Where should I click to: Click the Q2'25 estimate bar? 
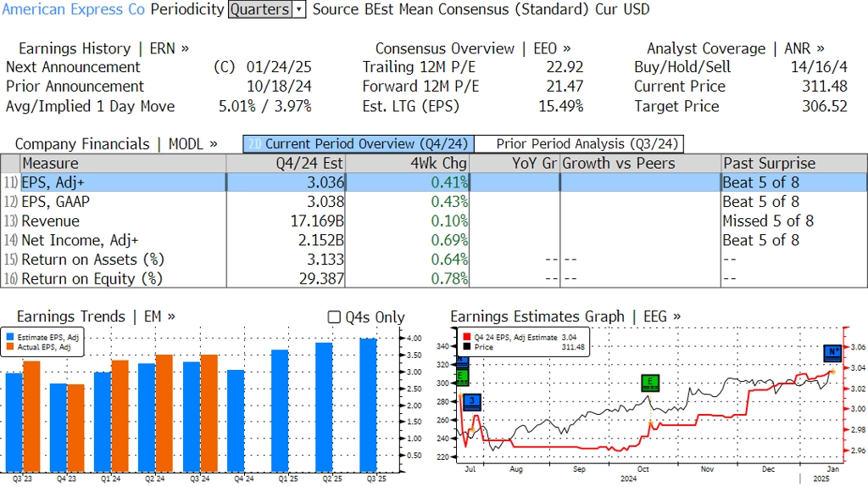(324, 407)
